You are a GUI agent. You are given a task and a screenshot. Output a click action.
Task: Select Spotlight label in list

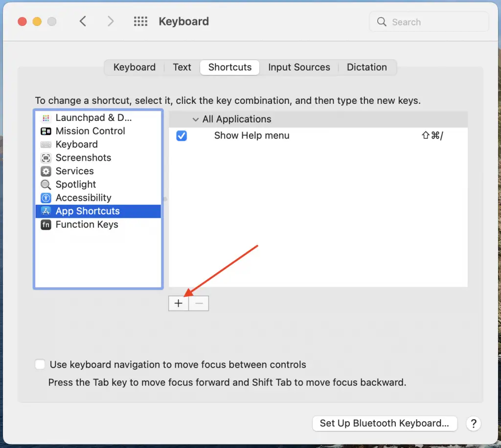click(x=76, y=185)
